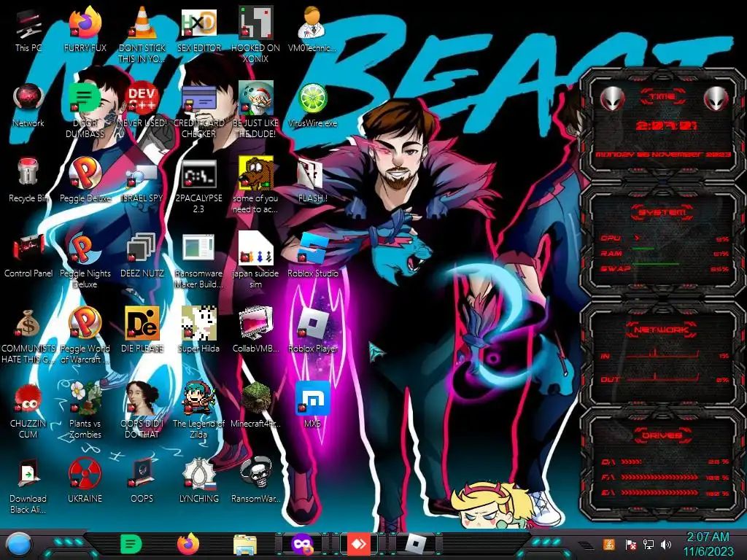Image resolution: width=747 pixels, height=560 pixels.
Task: Open the Dev-C++ shortcut labeled NEVER USED!
Action: coord(142,99)
